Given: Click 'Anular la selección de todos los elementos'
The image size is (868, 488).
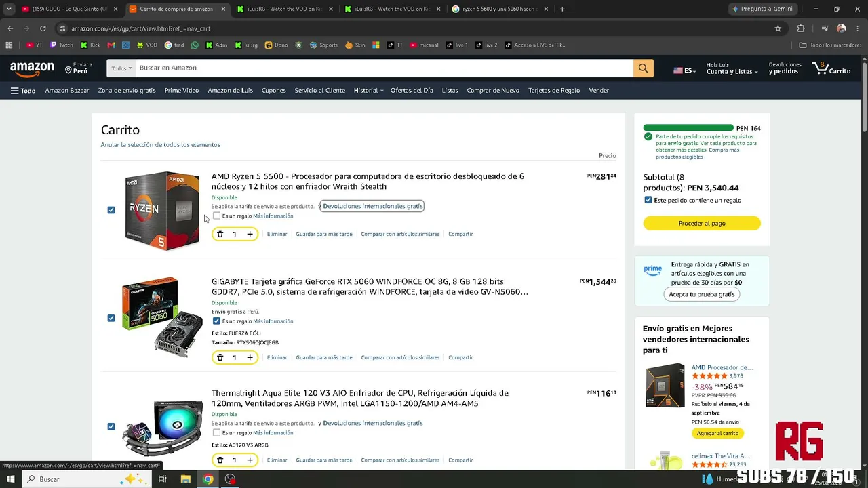Looking at the screenshot, I should pyautogui.click(x=161, y=144).
